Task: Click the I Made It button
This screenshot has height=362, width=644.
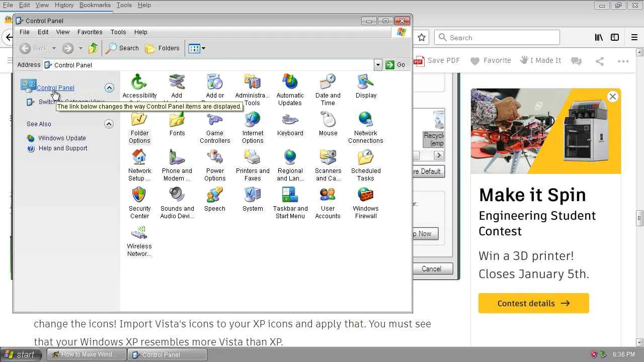Action: coord(540,60)
